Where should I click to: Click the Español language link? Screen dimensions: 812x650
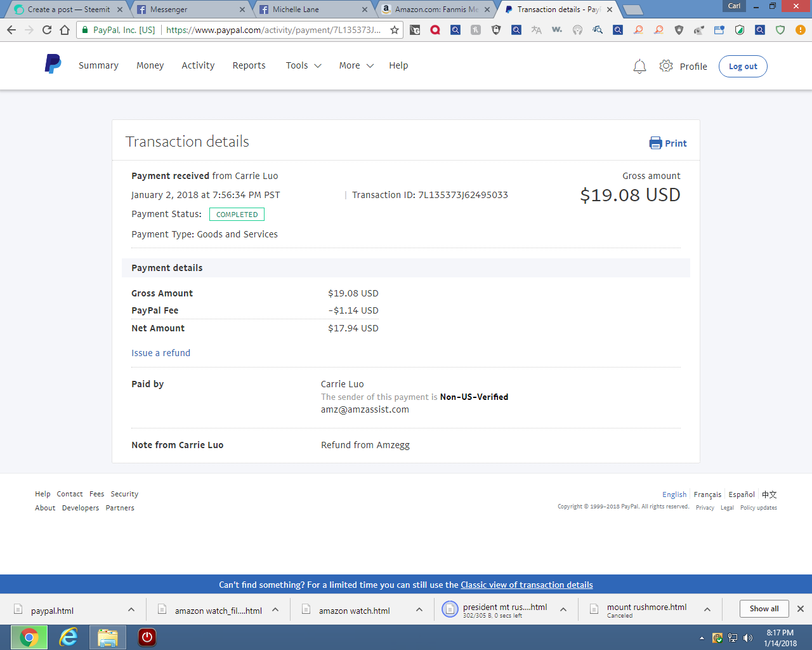[742, 494]
